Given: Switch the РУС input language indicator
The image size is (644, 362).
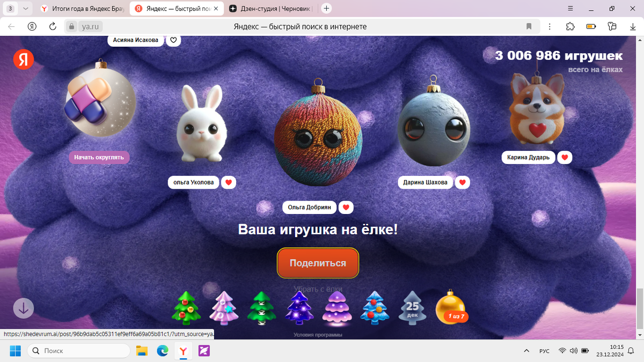Looking at the screenshot, I should 544,351.
